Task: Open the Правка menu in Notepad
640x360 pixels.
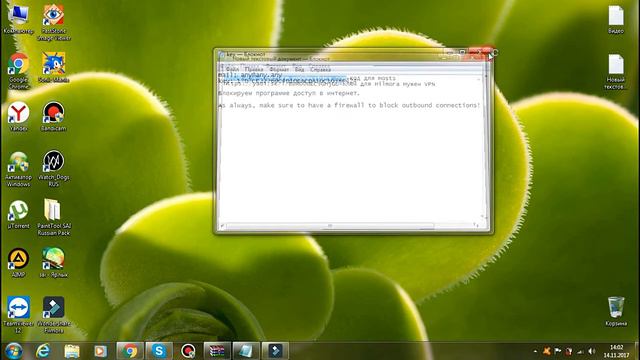Action: click(x=254, y=70)
